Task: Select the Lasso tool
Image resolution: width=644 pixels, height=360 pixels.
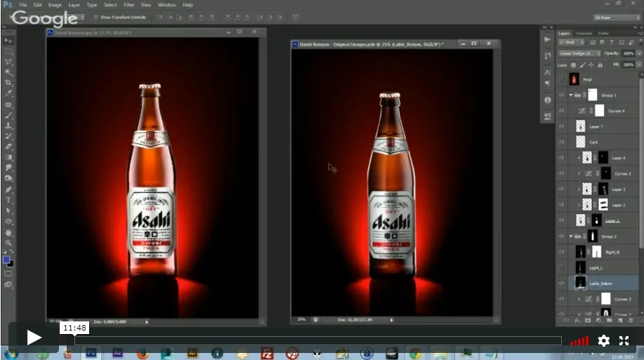Action: 8,62
